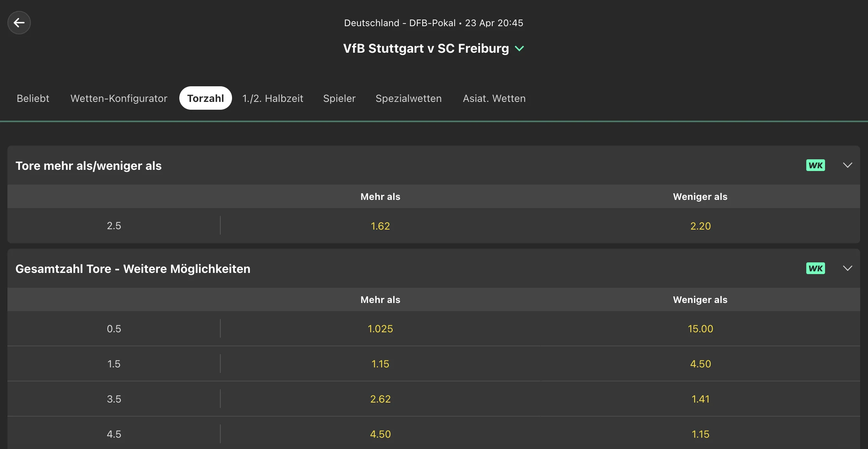Image resolution: width=868 pixels, height=449 pixels.
Task: Click WK badge in Tore mehr als/weniger als
Action: tap(815, 165)
